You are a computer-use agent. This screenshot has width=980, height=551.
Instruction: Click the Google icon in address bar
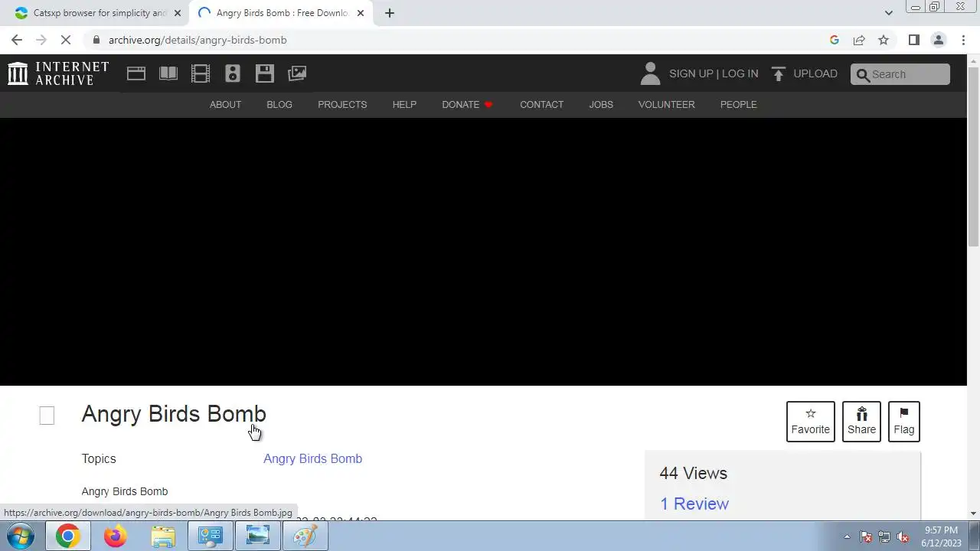pyautogui.click(x=835, y=40)
